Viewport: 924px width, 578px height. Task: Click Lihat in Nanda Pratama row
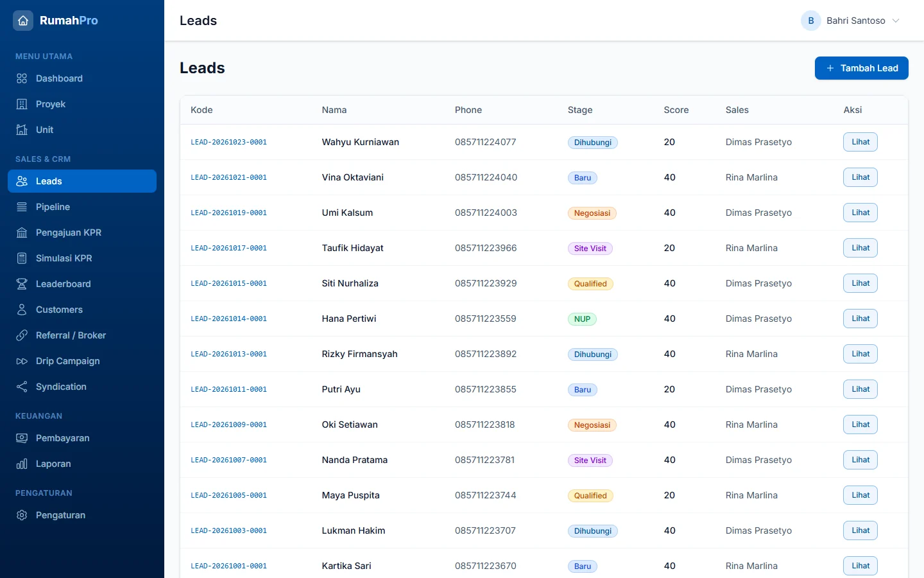click(860, 460)
